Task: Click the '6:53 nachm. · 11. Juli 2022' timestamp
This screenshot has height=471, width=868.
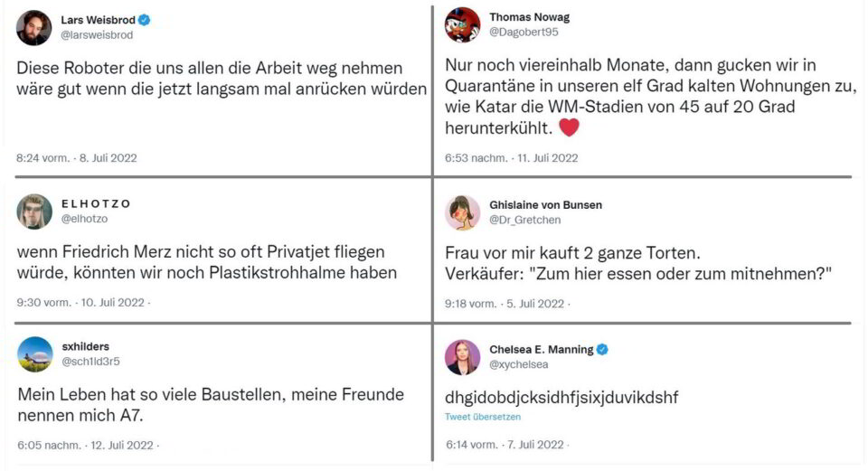Action: (512, 157)
